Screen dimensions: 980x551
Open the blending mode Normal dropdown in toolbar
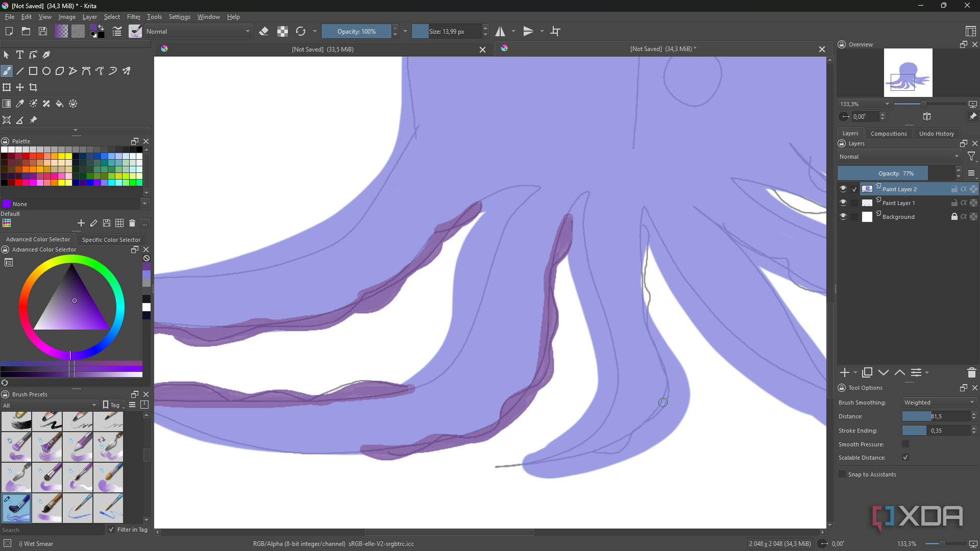coord(199,31)
